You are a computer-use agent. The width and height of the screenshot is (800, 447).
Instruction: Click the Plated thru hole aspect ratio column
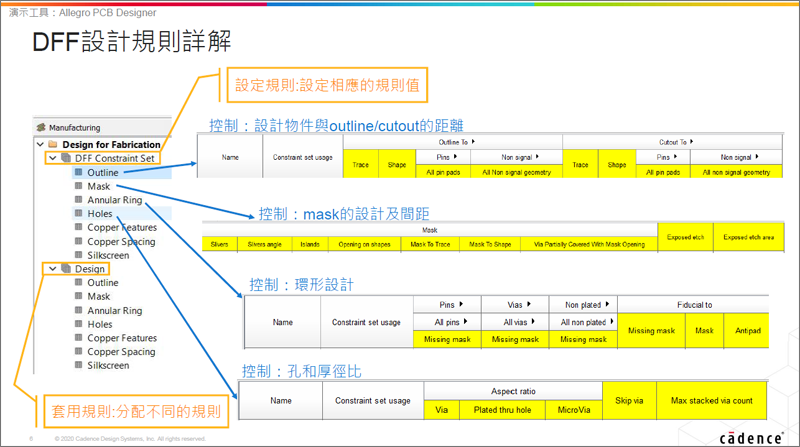coord(502,410)
